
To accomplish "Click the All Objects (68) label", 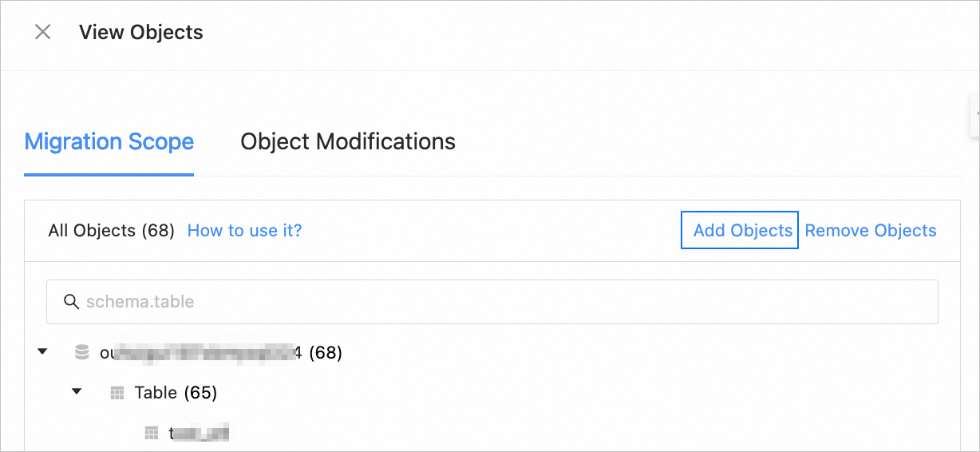I will coord(111,231).
